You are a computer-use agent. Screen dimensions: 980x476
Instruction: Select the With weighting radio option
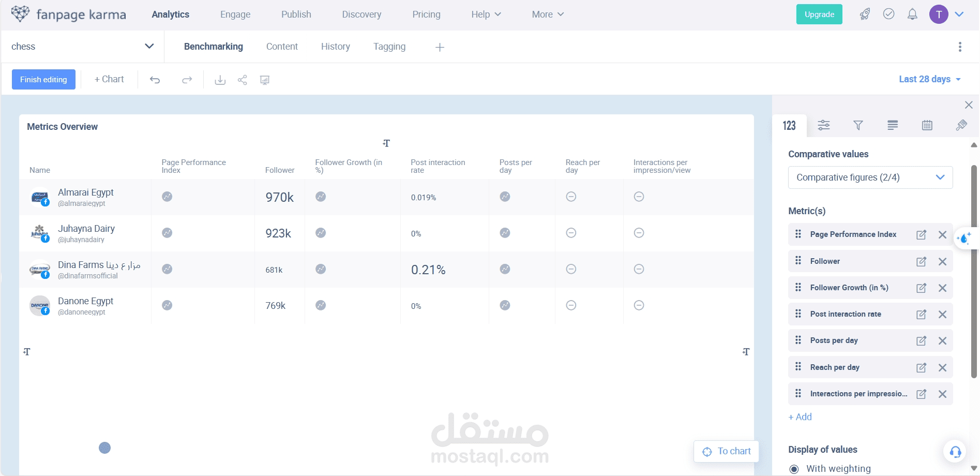[x=794, y=469]
